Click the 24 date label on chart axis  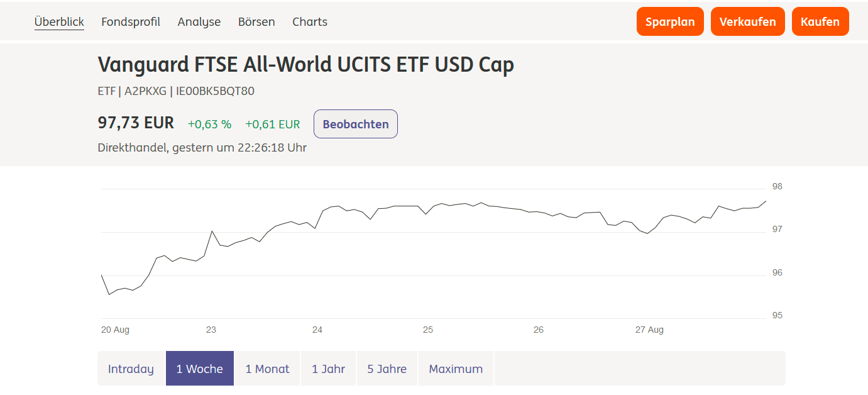[317, 330]
